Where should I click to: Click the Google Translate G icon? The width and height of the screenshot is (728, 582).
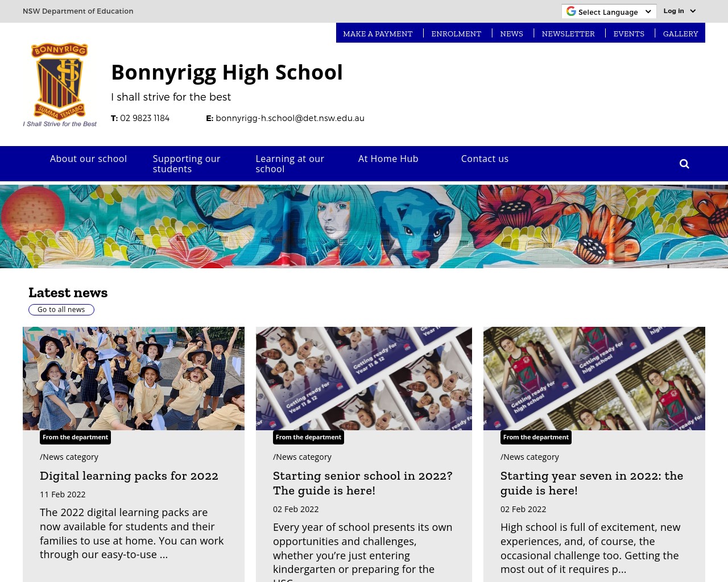tap(570, 11)
